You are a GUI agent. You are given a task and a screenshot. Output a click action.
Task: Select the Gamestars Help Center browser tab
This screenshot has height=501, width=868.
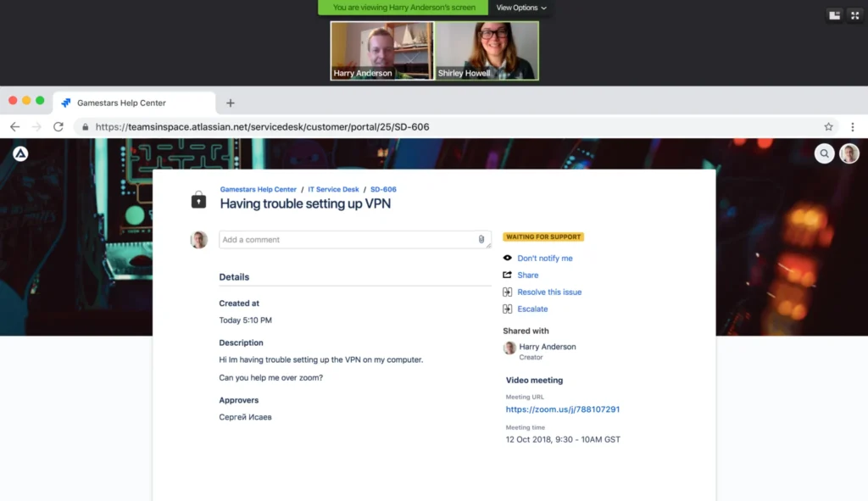tap(134, 103)
